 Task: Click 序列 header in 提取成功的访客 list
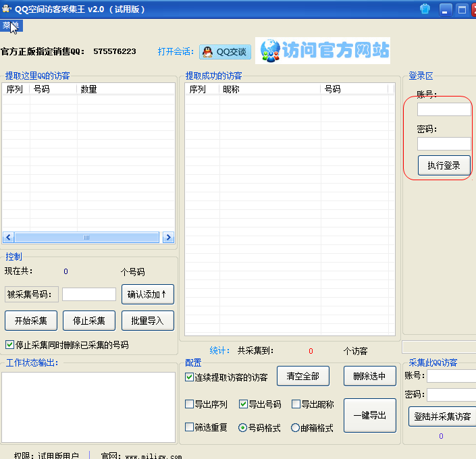202,89
